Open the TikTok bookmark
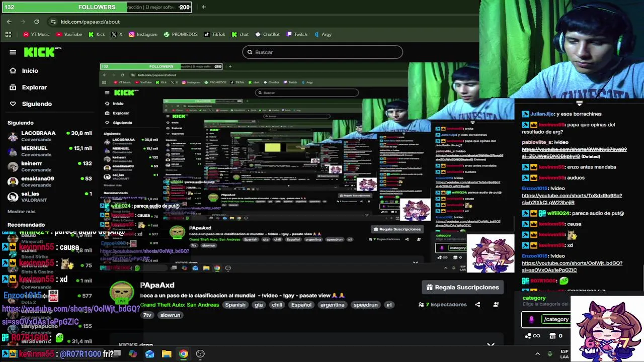 click(x=214, y=34)
